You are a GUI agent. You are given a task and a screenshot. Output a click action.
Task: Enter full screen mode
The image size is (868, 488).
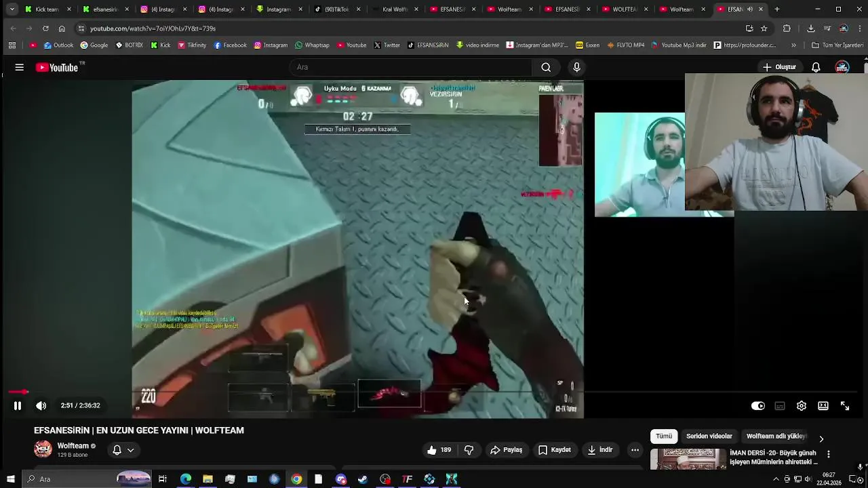(x=845, y=405)
